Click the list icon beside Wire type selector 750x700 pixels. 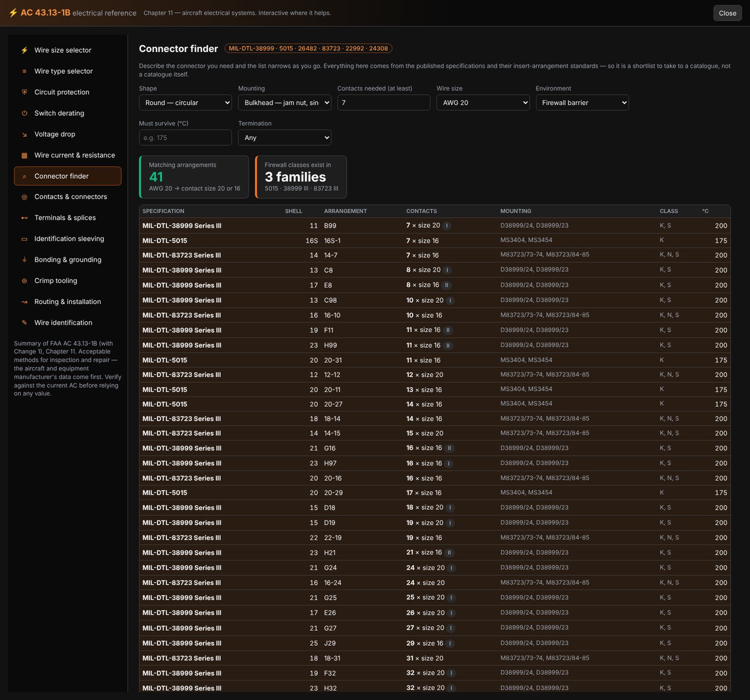tap(24, 71)
